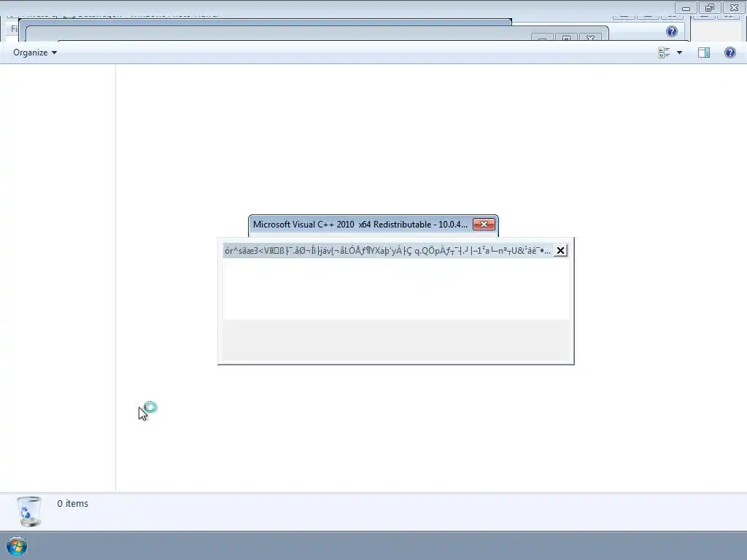Viewport: 747px width, 560px height.
Task: Restore down the front Explorer window
Action: pyautogui.click(x=710, y=8)
